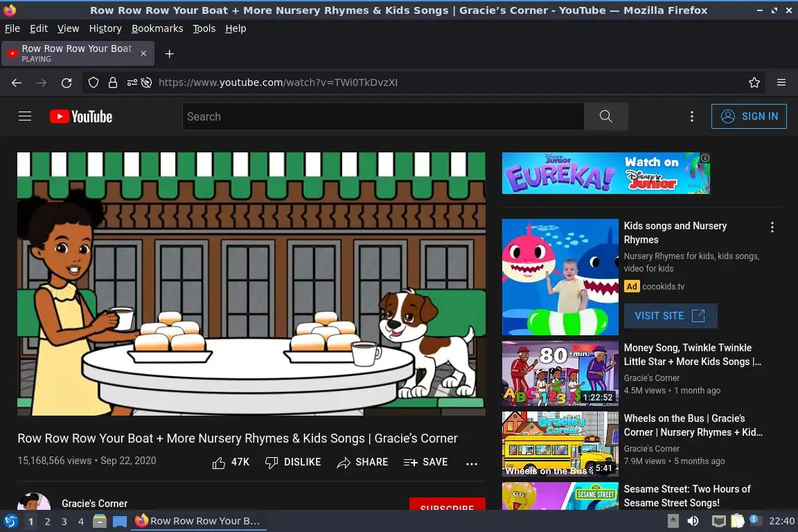
Task: Open the History menu
Action: click(x=105, y=28)
